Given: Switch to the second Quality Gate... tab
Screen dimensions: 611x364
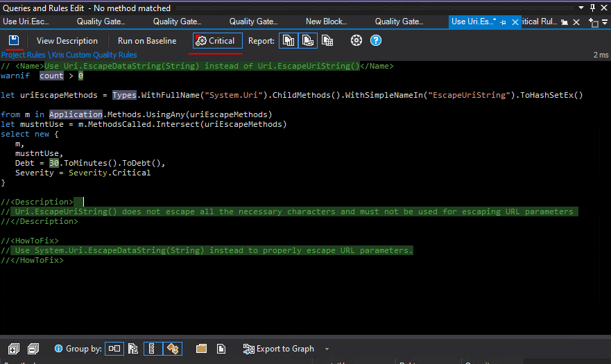Looking at the screenshot, I should [x=177, y=21].
